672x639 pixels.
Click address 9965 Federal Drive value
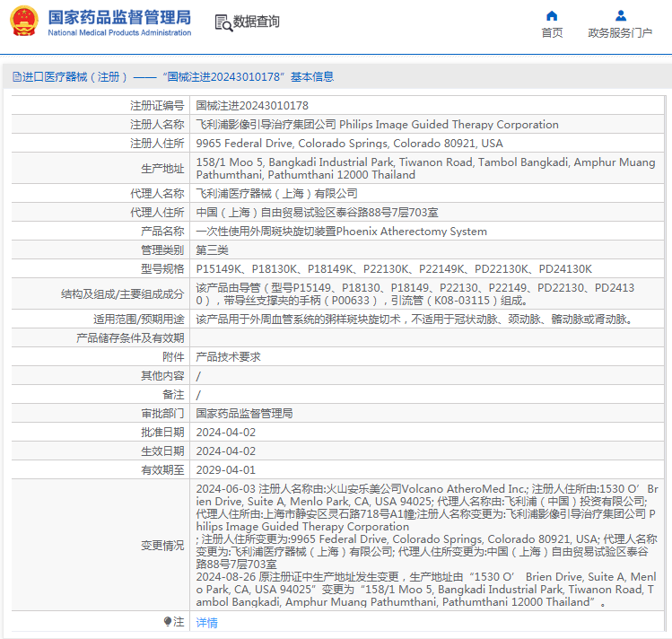[x=349, y=143]
